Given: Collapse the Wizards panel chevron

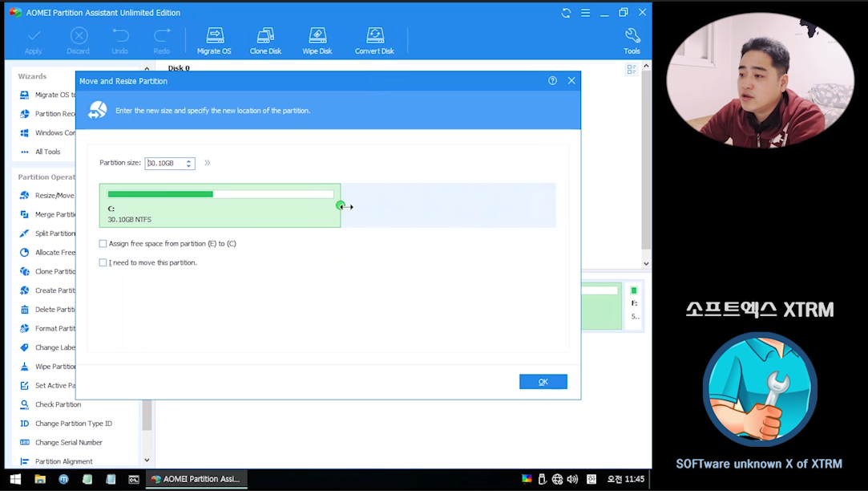Looking at the screenshot, I should [147, 69].
